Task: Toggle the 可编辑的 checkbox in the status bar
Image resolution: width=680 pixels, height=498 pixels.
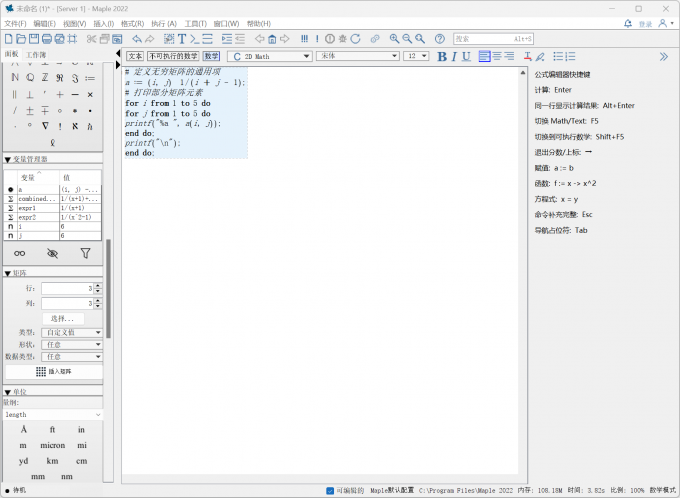Action: [x=330, y=490]
